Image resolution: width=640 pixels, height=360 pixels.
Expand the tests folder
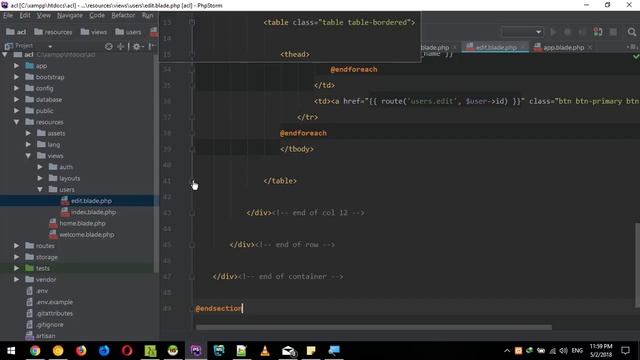[17, 268]
